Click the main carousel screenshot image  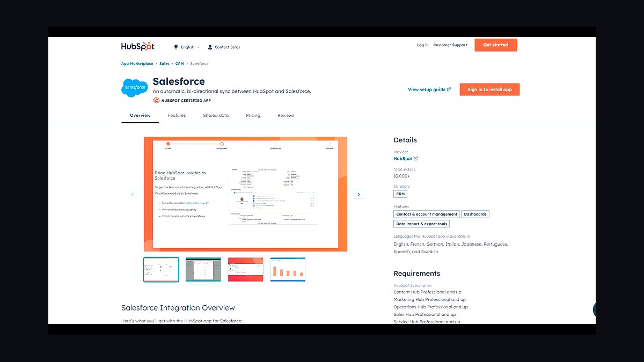tap(245, 194)
